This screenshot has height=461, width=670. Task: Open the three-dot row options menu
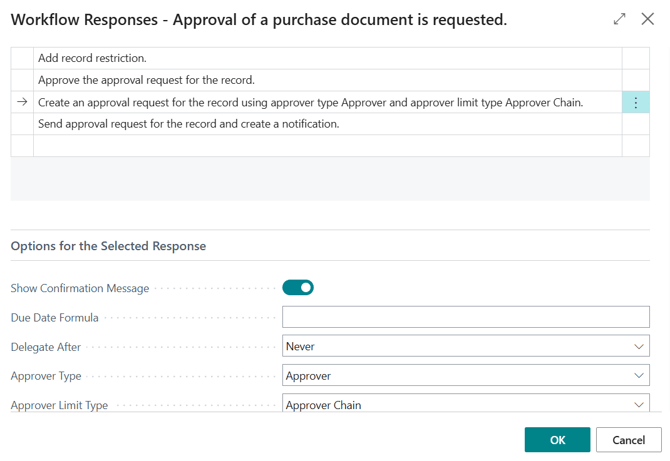tap(635, 102)
